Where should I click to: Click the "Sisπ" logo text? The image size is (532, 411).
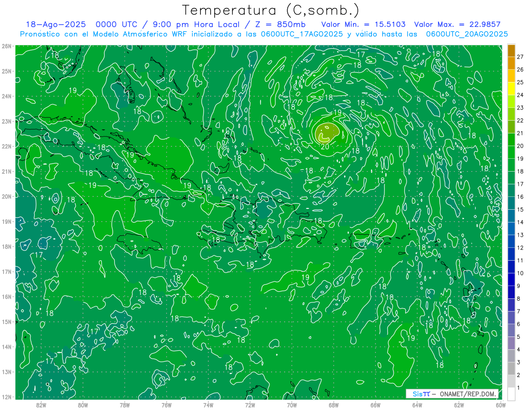(x=421, y=394)
